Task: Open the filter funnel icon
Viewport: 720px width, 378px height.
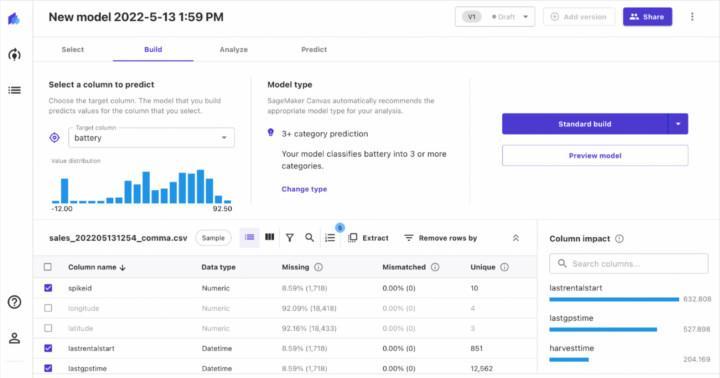Action: pyautogui.click(x=290, y=237)
